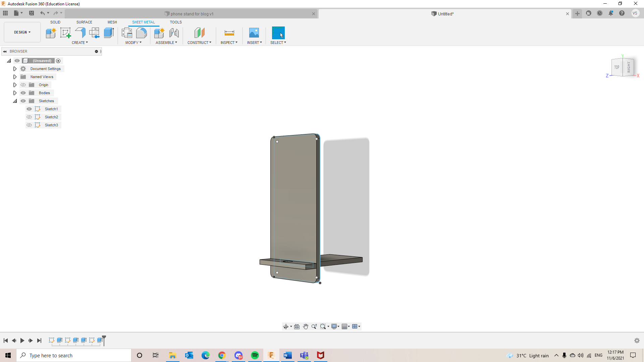The width and height of the screenshot is (644, 362).
Task: Toggle visibility of Sketch1
Action: click(x=29, y=109)
